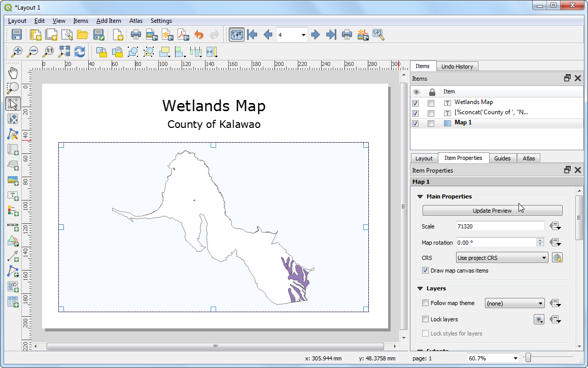Open the Atlas menu

(135, 21)
